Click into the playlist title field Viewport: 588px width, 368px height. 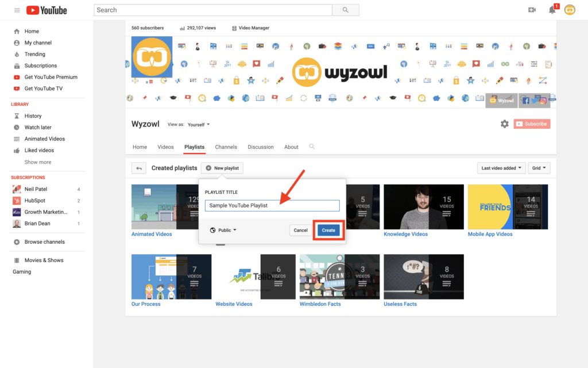[272, 205]
